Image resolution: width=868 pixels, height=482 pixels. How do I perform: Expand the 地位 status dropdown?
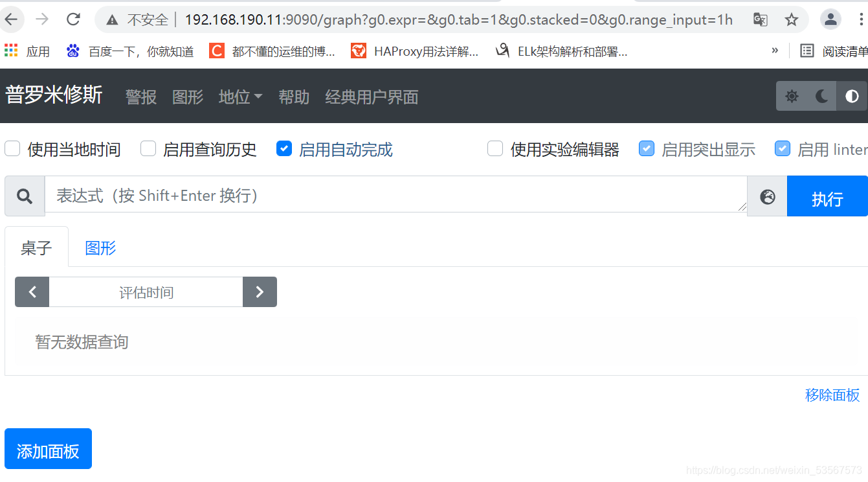240,97
